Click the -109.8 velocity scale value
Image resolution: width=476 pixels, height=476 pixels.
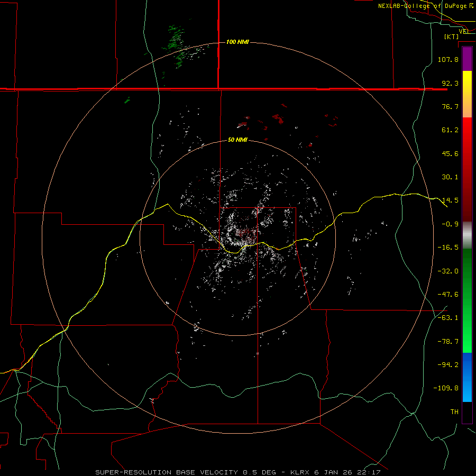[x=446, y=388]
